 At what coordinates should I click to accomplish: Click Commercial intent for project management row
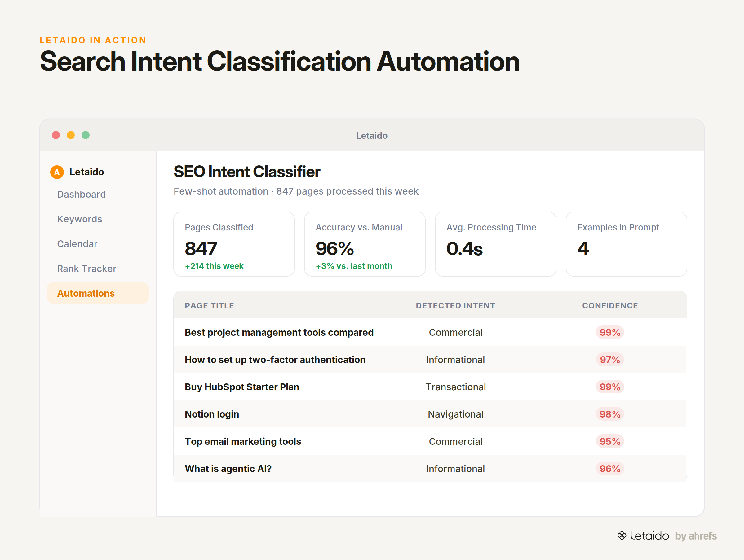tap(456, 332)
